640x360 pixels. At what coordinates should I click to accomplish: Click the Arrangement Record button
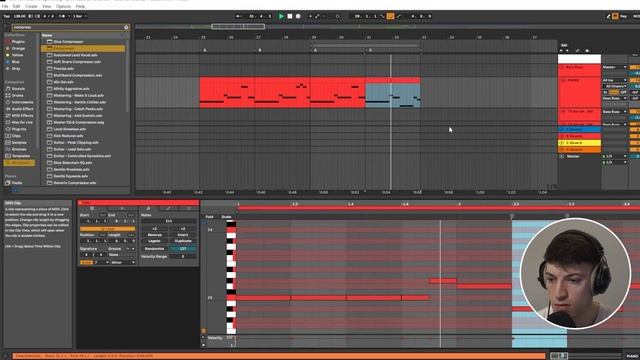point(298,16)
